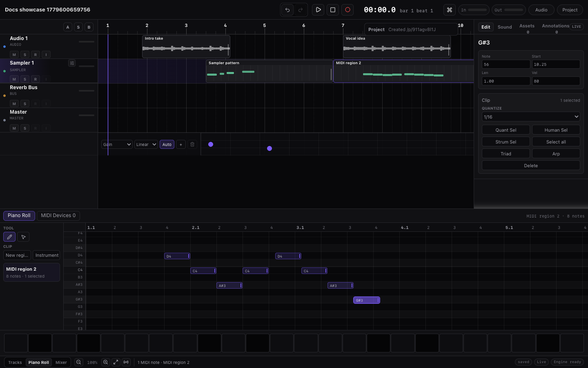Click the Note number input field
Viewport: 588px width, 368px height.
[x=506, y=65]
